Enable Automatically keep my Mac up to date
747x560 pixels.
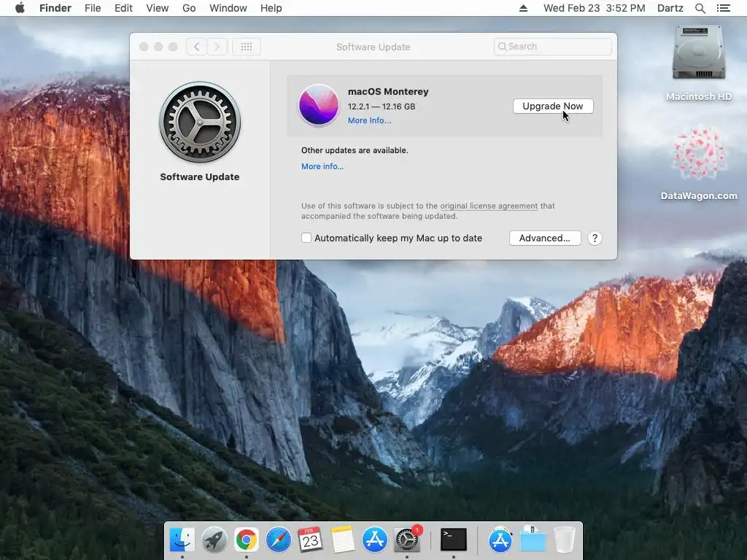306,238
